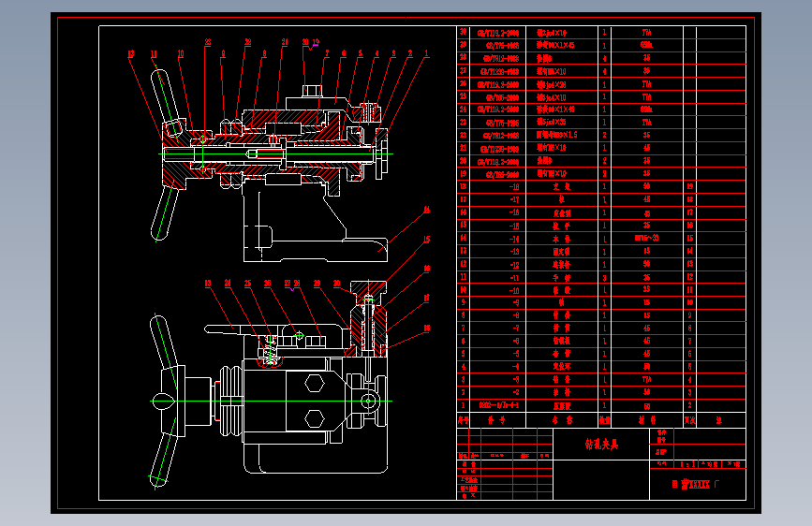Click callout label 2 next to callout 1
This screenshot has height=526, width=812.
(x=410, y=53)
